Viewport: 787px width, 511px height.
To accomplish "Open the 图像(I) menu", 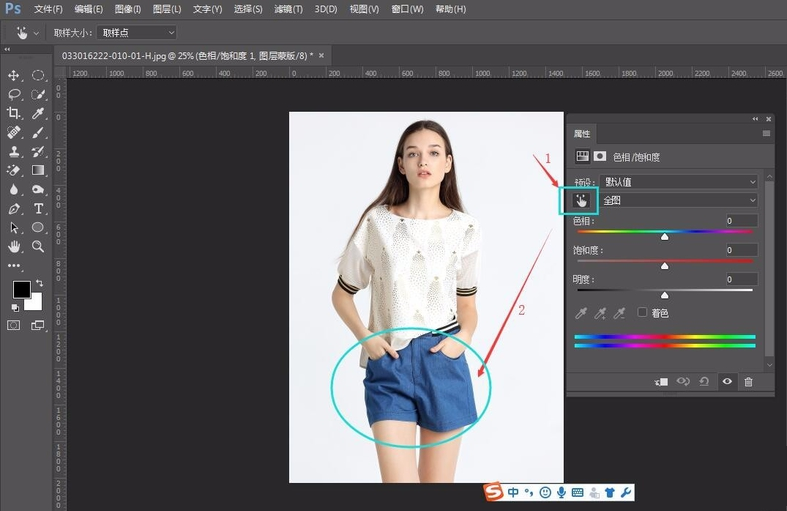I will [128, 9].
